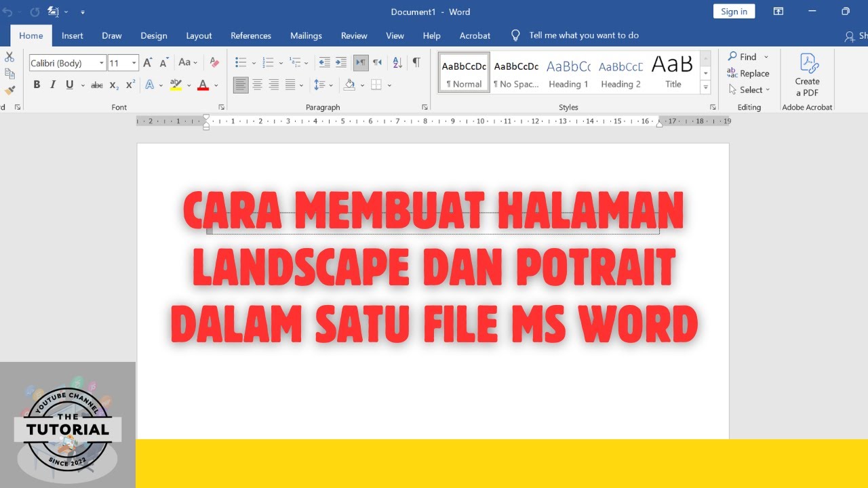
Task: Apply the Title style
Action: 673,73
